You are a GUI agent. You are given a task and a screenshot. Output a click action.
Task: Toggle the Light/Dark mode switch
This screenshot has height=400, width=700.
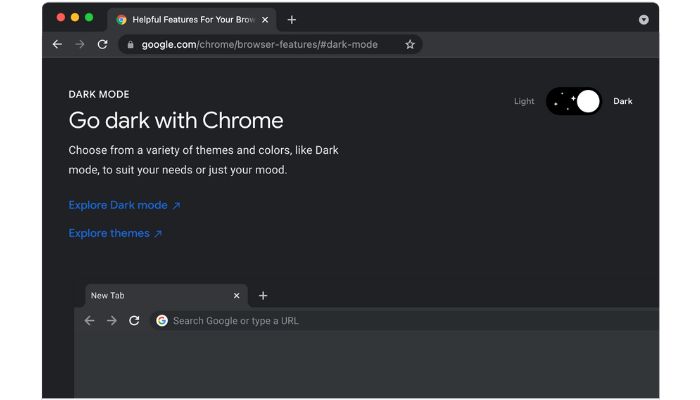(x=574, y=101)
